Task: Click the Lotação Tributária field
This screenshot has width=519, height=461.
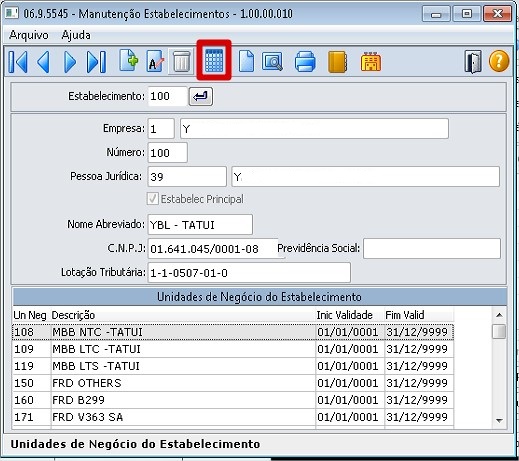Action: 249,273
